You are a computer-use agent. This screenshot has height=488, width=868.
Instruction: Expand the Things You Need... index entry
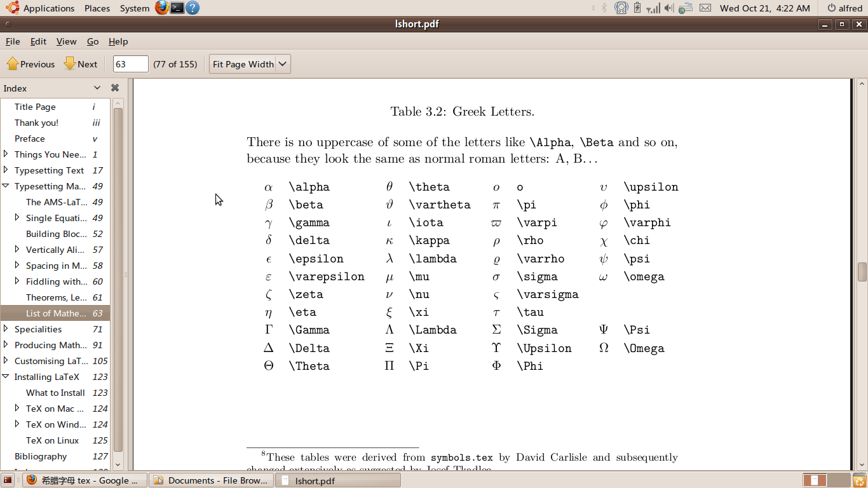click(x=6, y=154)
